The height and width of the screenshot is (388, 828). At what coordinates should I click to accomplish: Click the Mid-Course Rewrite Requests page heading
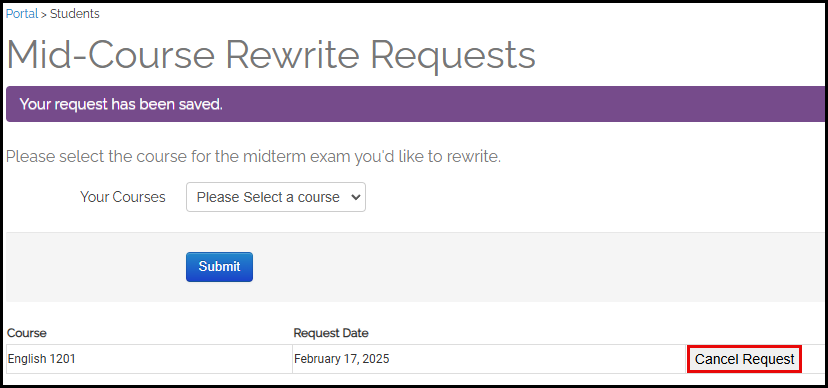271,55
